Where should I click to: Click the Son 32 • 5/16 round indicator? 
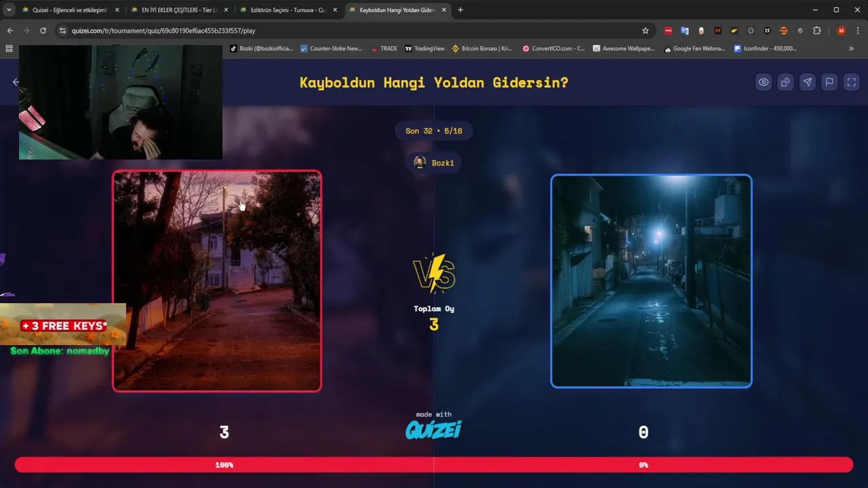[x=434, y=131]
